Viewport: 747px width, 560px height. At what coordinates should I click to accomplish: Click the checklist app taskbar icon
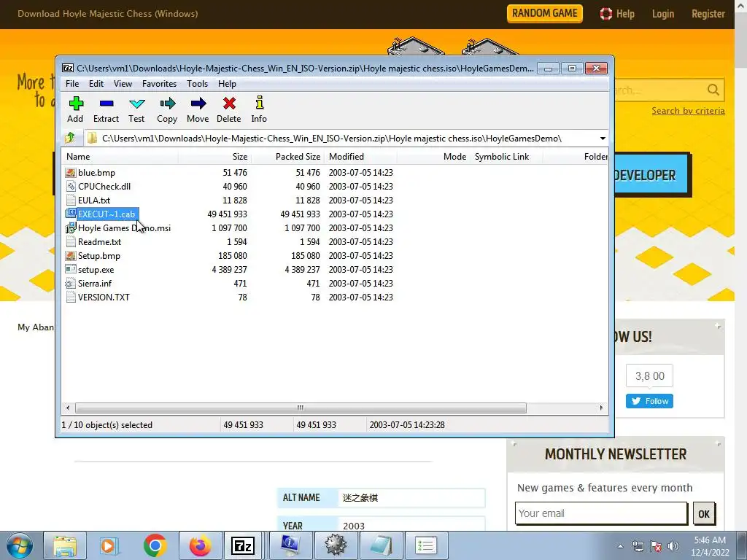[425, 545]
